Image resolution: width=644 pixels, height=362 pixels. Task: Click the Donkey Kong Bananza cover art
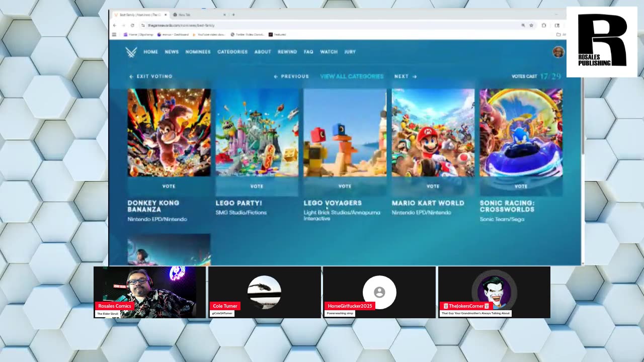169,133
